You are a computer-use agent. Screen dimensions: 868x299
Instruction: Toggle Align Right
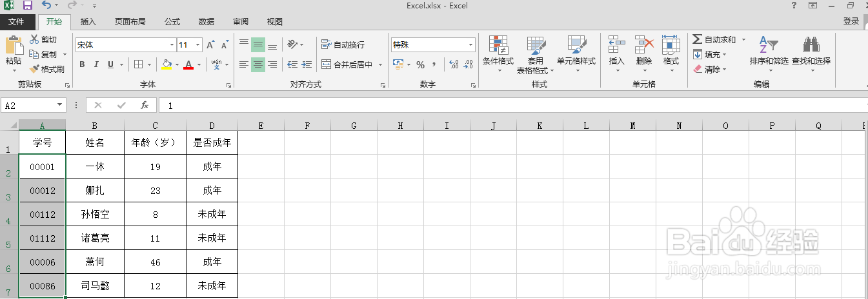[x=272, y=64]
